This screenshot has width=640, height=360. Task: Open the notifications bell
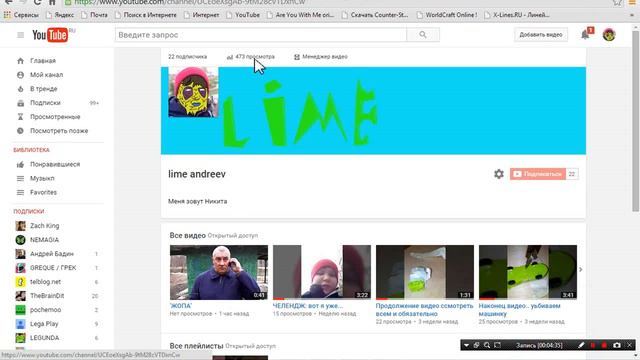[x=585, y=35]
